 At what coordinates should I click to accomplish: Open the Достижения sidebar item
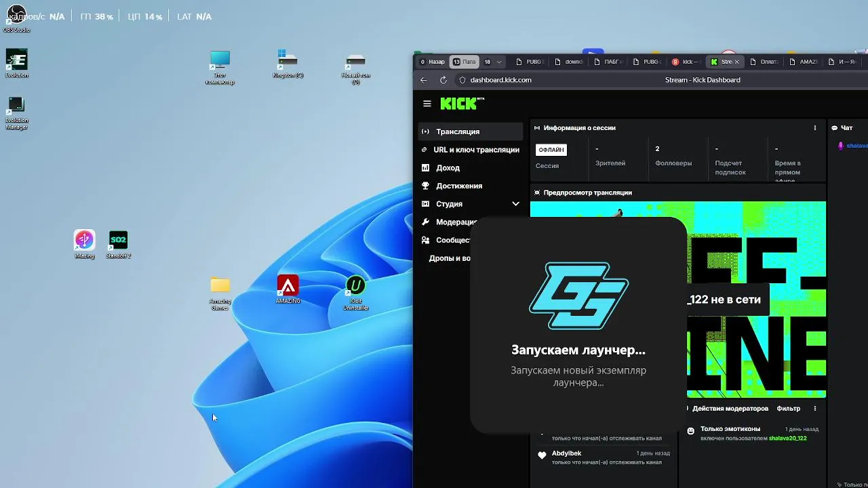[x=470, y=186]
